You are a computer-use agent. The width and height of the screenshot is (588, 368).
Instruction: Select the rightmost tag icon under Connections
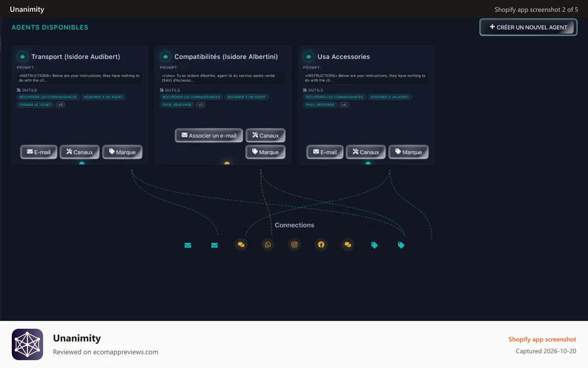click(x=401, y=245)
